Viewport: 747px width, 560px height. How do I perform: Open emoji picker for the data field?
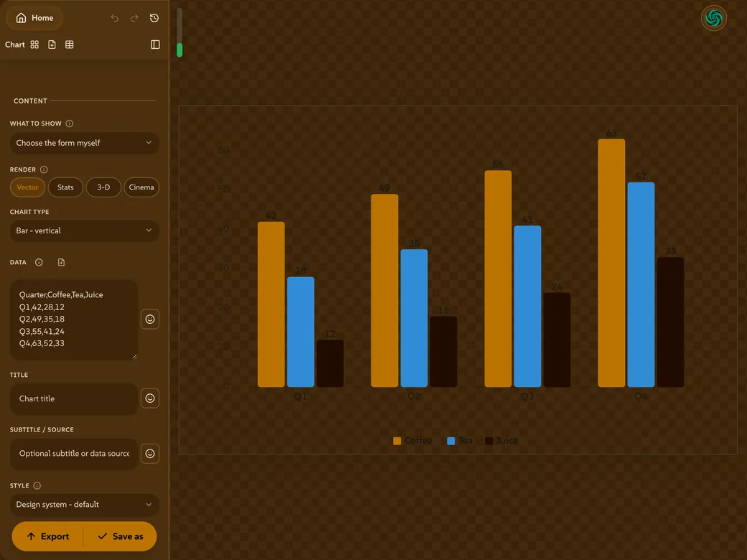coord(150,319)
